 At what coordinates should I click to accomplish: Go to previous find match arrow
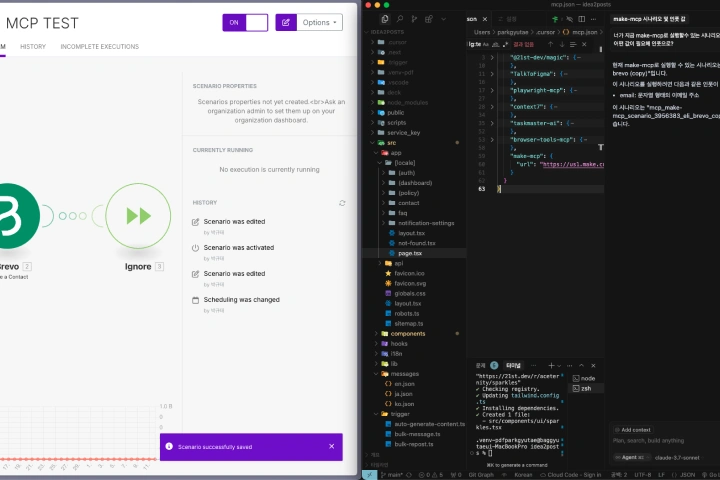click(551, 45)
